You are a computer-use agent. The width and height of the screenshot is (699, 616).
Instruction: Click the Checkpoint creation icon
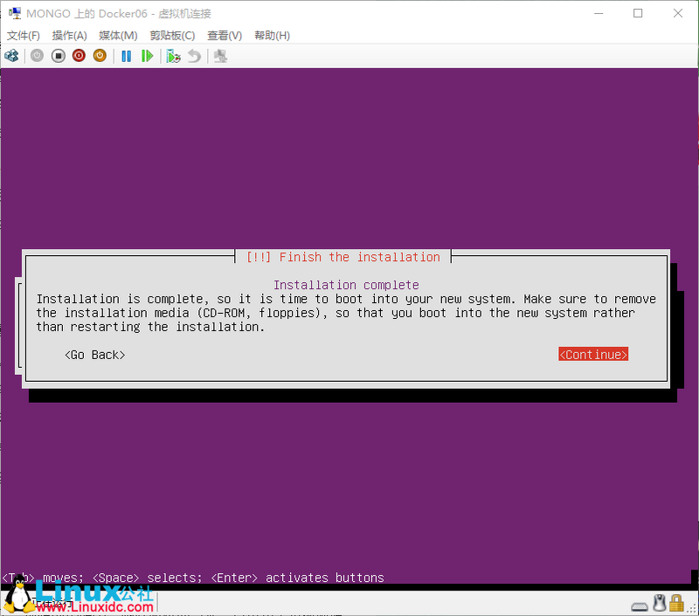tap(174, 55)
